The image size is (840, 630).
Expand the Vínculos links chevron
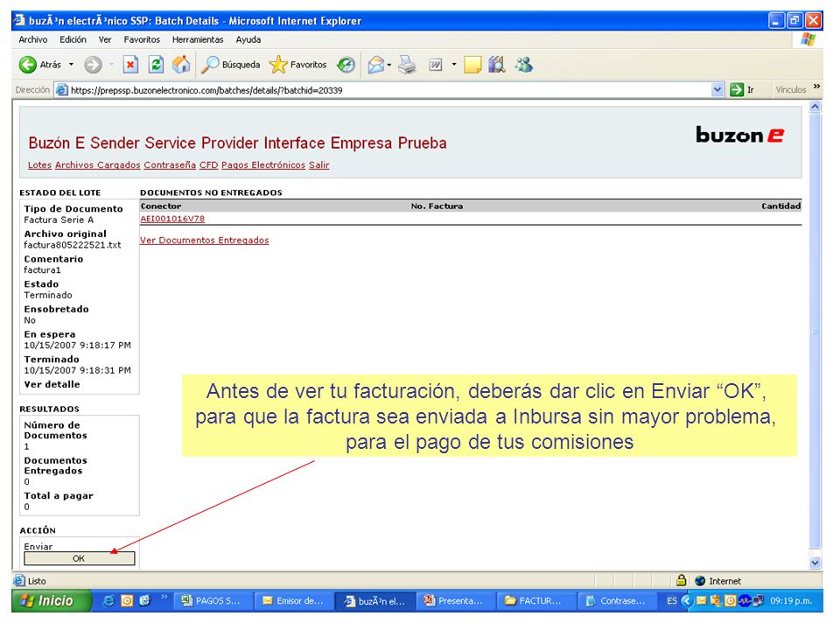point(816,87)
